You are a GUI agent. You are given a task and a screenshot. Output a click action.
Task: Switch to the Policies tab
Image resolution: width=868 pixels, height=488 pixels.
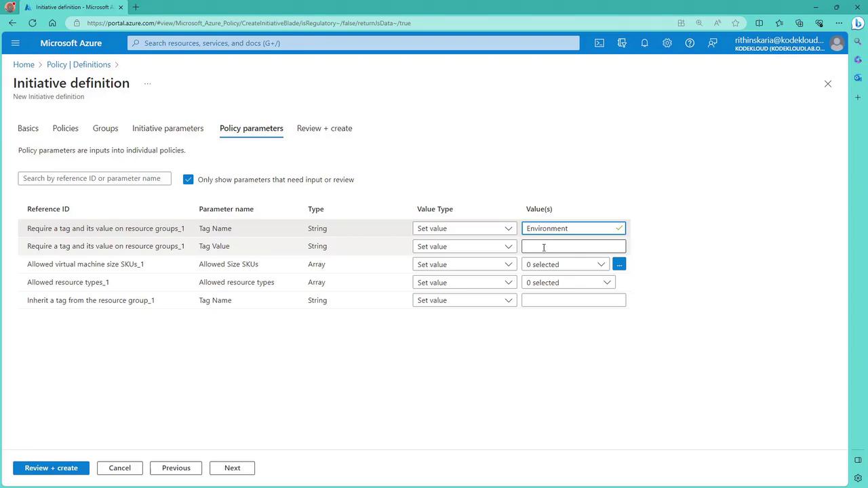(x=66, y=128)
